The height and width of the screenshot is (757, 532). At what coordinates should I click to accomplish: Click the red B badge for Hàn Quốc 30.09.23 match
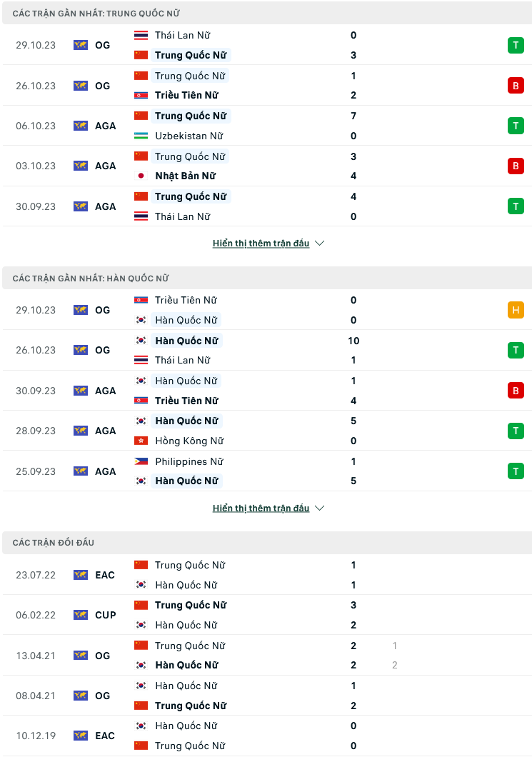[x=516, y=391]
